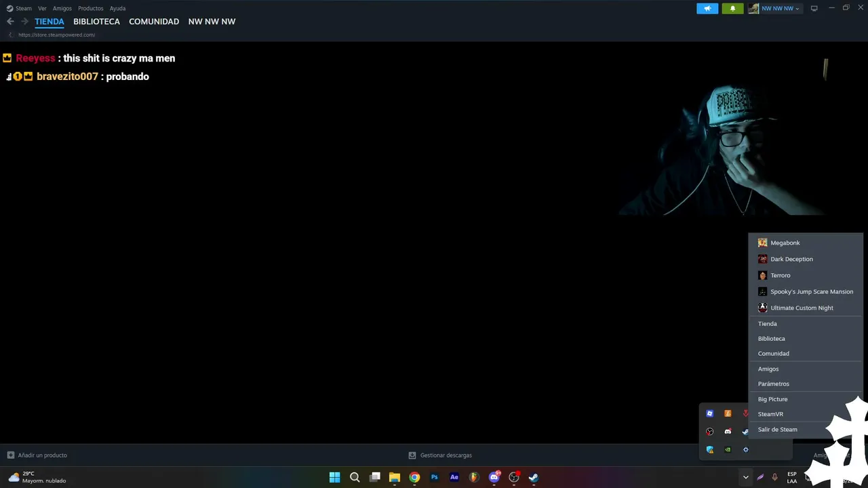Click the orange Java icon in tray overflow
Viewport: 868px width, 488px height.
click(x=728, y=413)
